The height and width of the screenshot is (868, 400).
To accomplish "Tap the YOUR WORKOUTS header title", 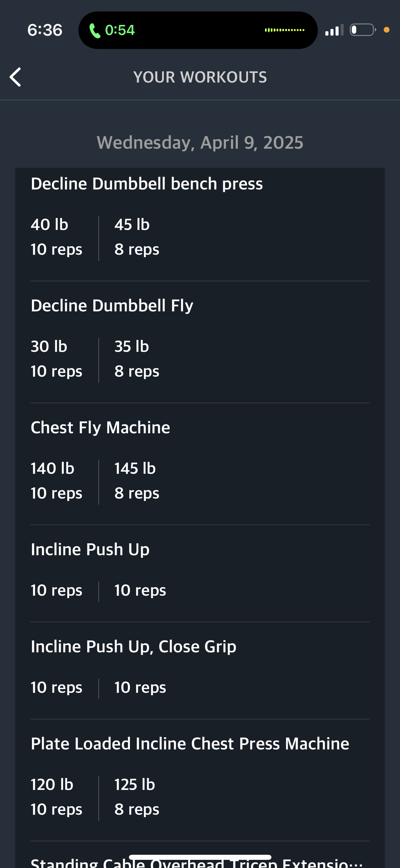I will [200, 77].
